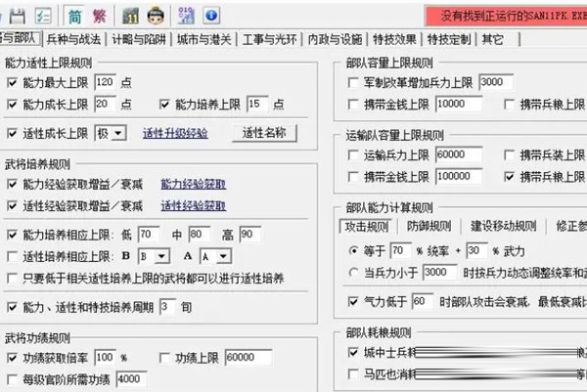Click the 培养周期 field showing 3

point(167,307)
